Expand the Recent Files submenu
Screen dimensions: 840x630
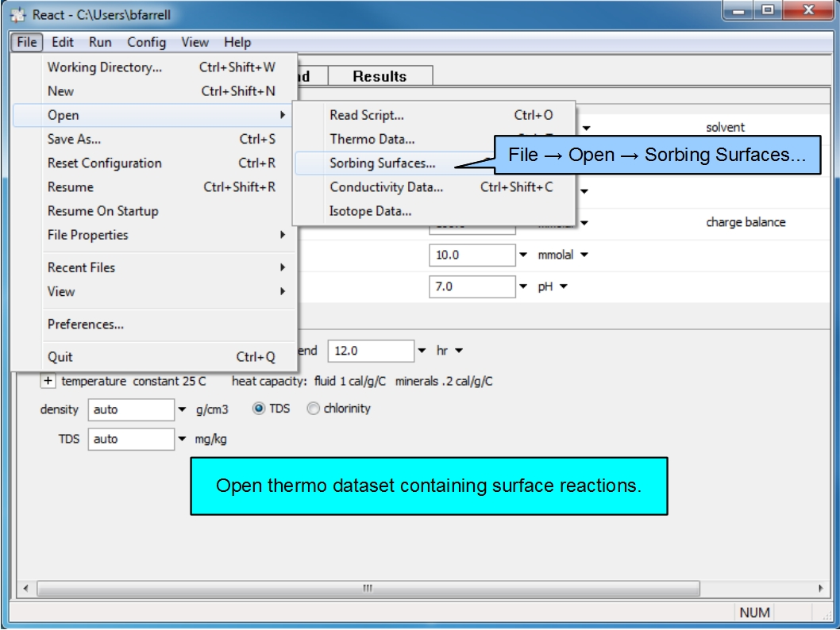click(x=154, y=267)
